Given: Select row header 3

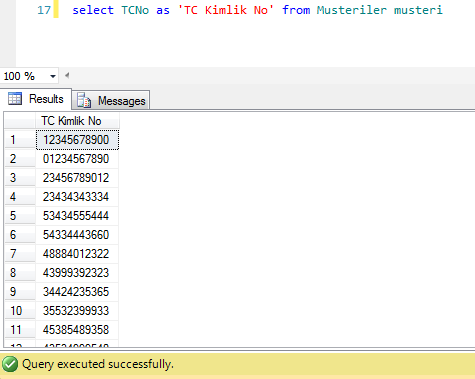Looking at the screenshot, I should pos(20,178).
